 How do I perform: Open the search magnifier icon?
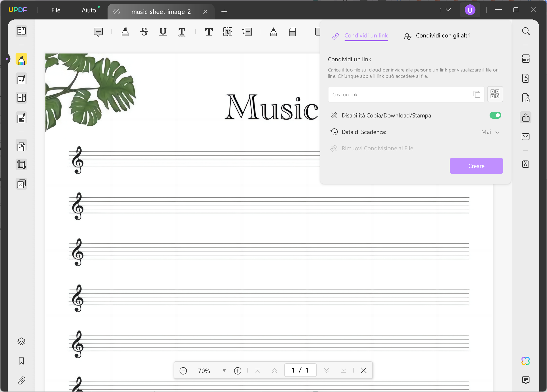pos(526,31)
